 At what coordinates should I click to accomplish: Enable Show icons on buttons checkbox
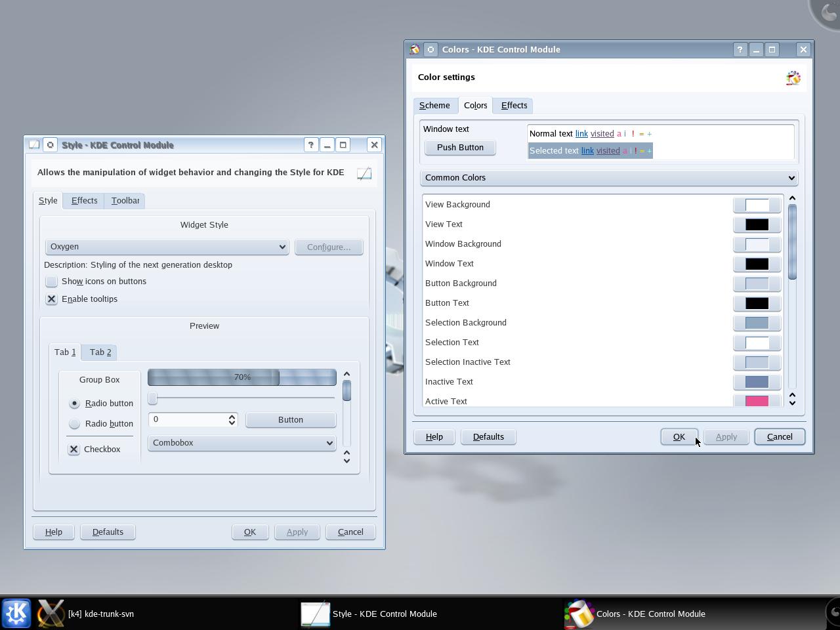[51, 282]
